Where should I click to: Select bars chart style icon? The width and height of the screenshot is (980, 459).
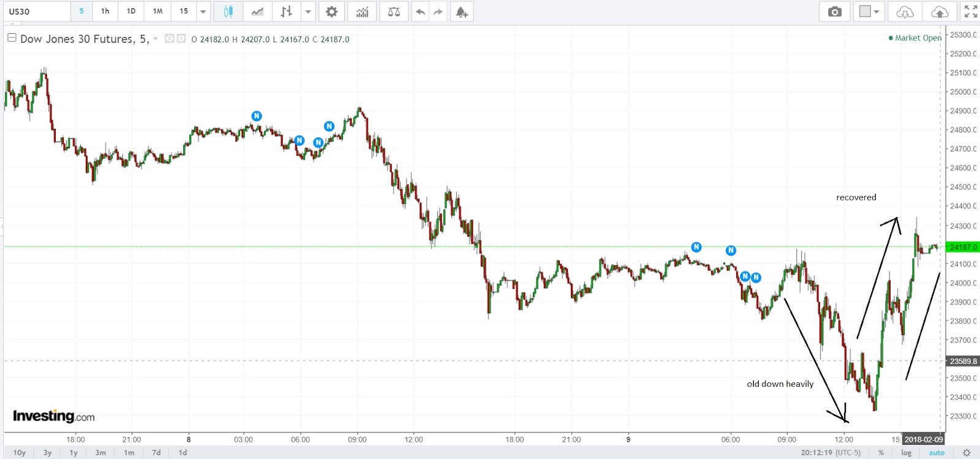click(286, 12)
